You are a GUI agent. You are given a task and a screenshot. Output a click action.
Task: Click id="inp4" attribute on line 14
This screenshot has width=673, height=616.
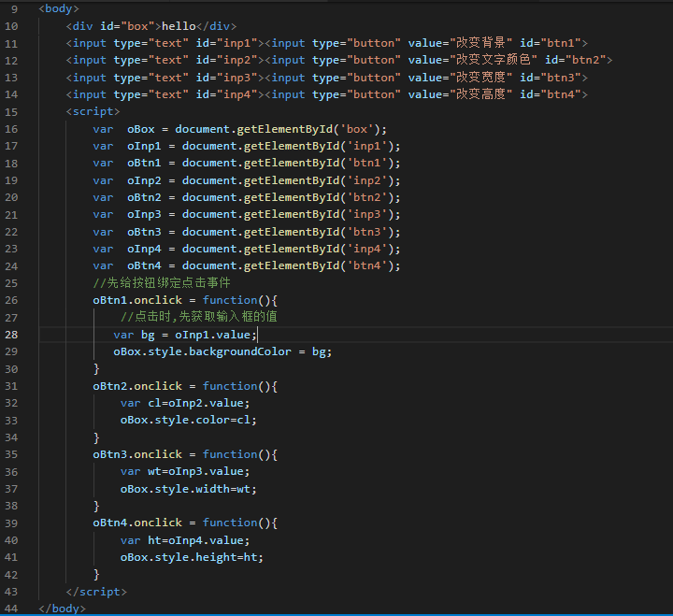point(227,94)
